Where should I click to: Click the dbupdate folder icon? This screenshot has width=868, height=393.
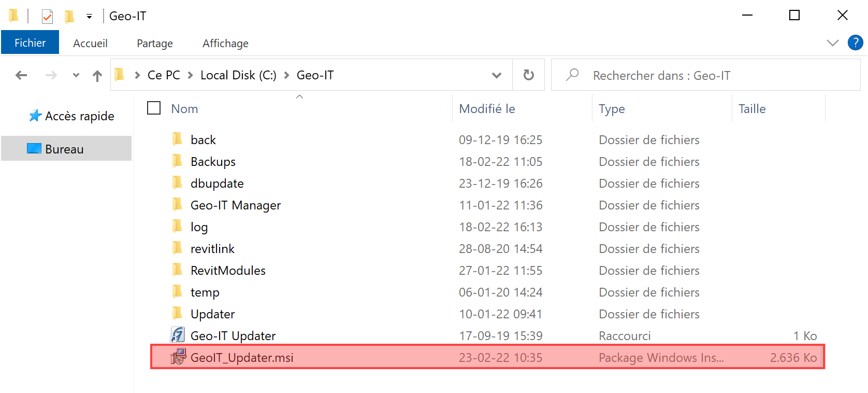tap(177, 182)
